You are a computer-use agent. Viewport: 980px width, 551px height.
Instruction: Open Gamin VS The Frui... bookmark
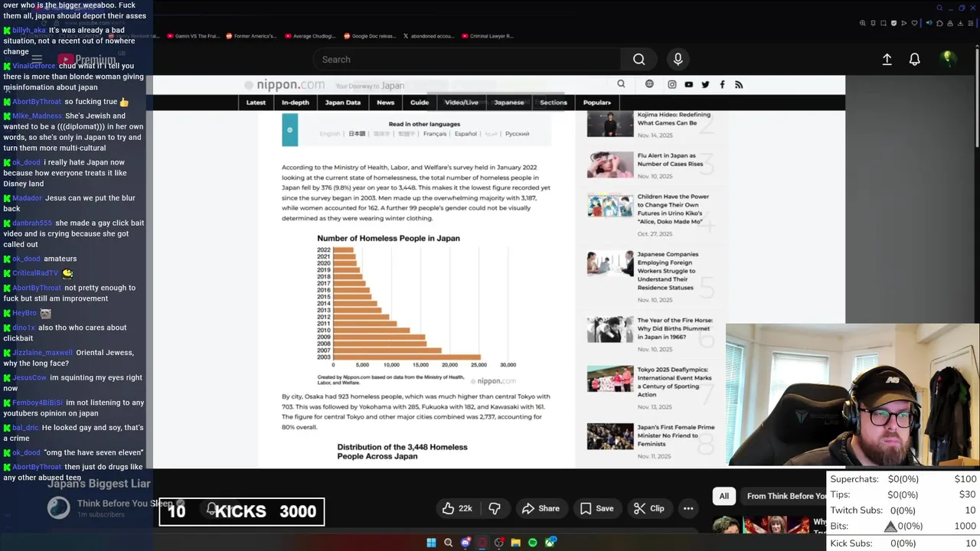[192, 36]
